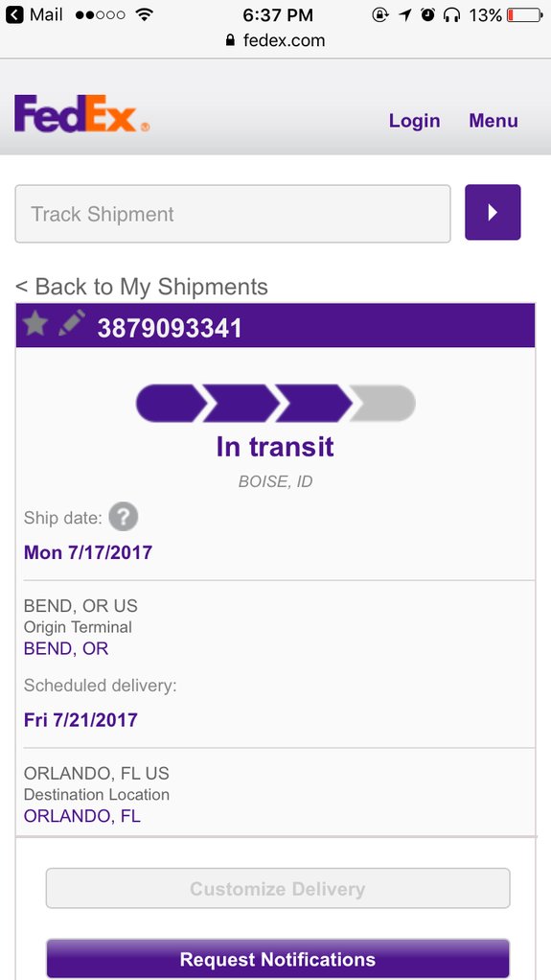Focus the Track Shipment input field
551x980 pixels.
tap(233, 214)
